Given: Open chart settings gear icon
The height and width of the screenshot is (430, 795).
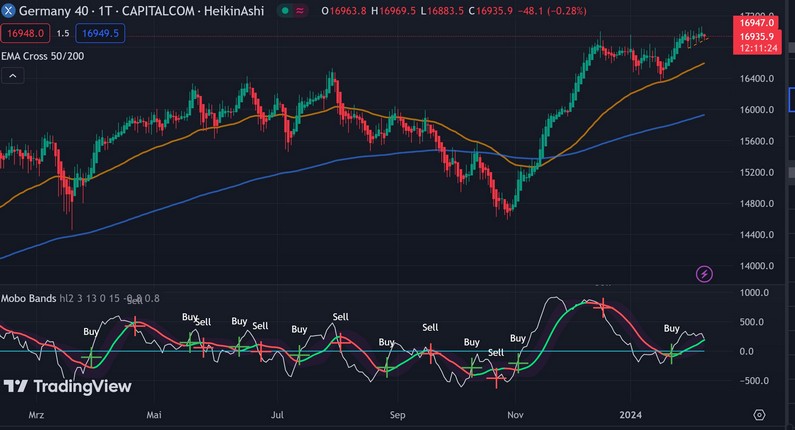Looking at the screenshot, I should (759, 415).
